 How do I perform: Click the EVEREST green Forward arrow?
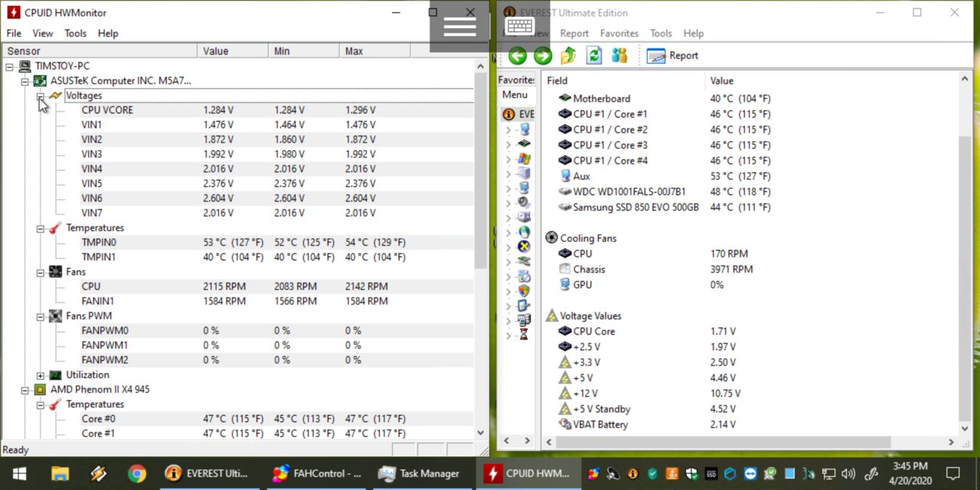point(543,55)
